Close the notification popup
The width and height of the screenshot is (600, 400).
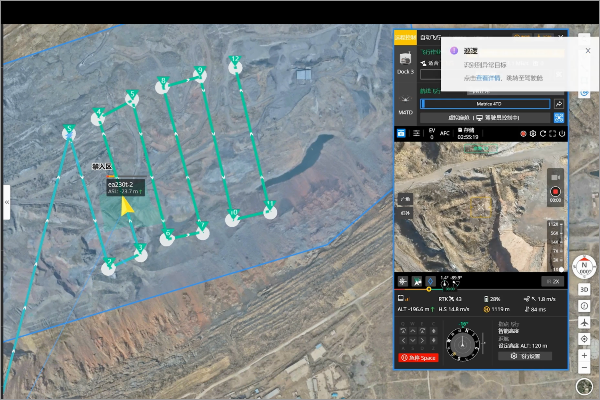[588, 51]
